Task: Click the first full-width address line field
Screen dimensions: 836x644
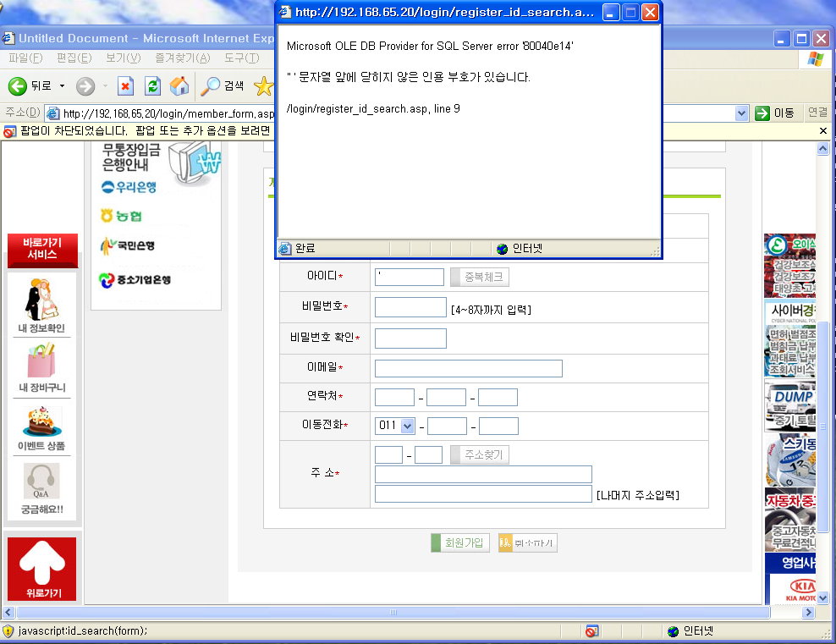Action: pos(484,475)
